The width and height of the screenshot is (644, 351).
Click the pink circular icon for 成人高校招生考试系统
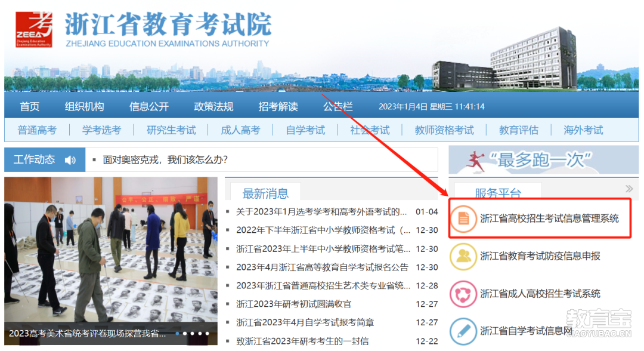pos(463,294)
